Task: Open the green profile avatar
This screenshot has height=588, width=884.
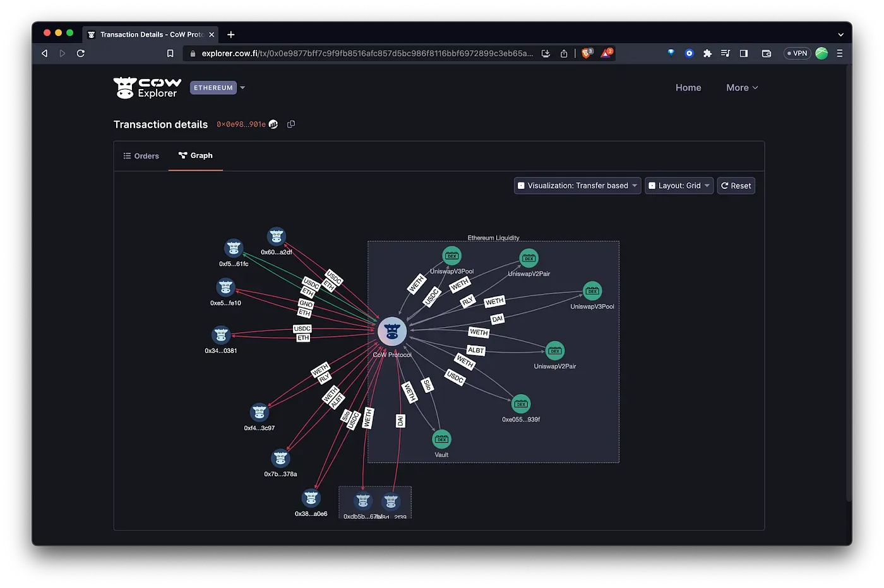Action: [821, 54]
